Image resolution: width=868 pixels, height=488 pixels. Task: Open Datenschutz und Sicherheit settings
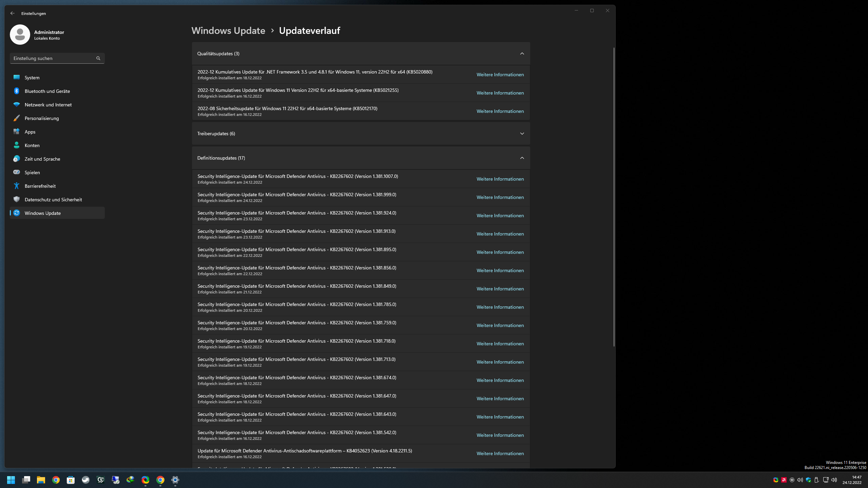(x=53, y=200)
